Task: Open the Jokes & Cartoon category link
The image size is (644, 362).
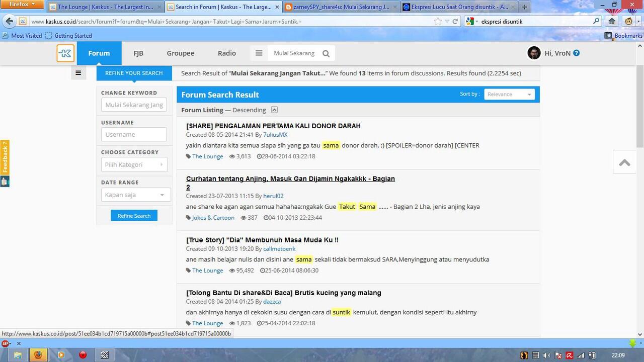Action: pyautogui.click(x=213, y=218)
